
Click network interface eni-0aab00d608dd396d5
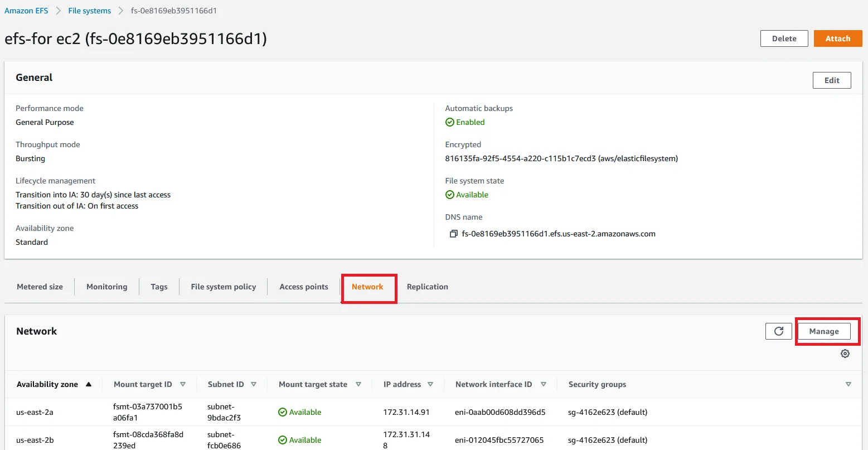500,412
